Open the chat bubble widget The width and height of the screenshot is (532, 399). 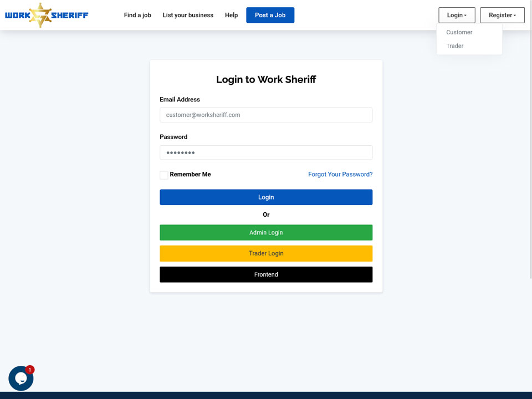pos(21,378)
